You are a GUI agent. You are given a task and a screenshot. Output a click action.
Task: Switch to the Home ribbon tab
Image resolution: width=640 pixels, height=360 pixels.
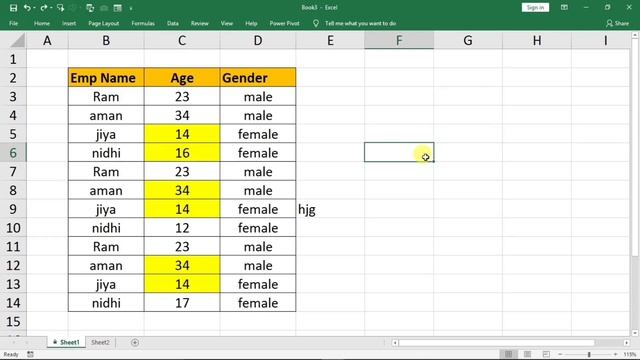pyautogui.click(x=42, y=24)
